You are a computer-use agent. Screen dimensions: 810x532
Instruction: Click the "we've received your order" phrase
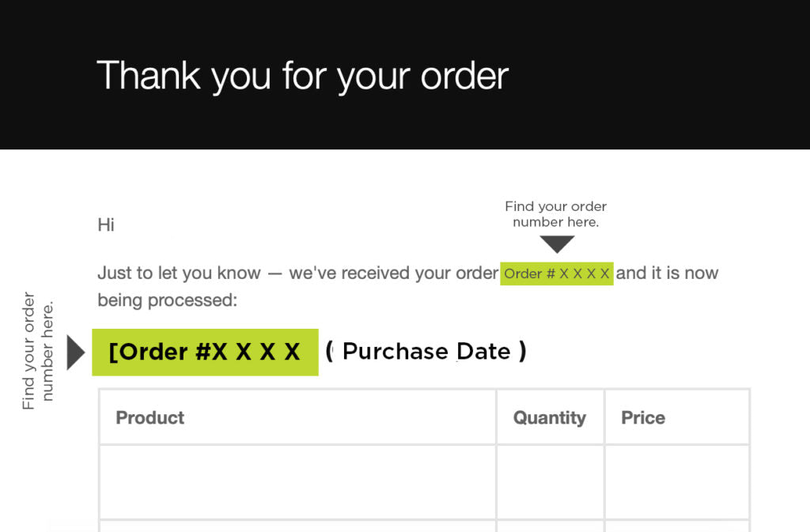(393, 274)
